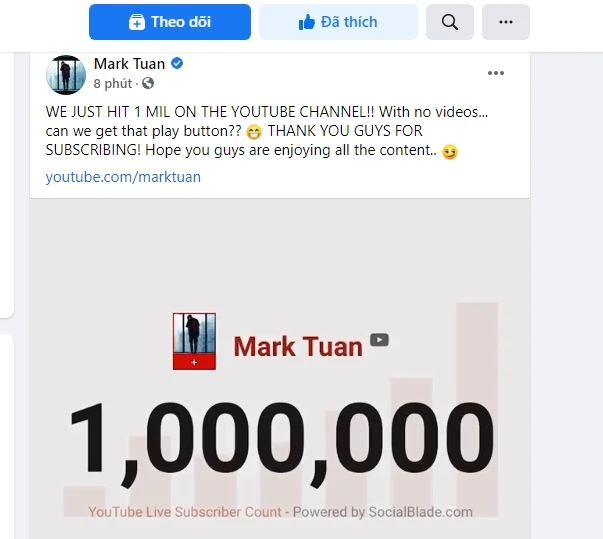The width and height of the screenshot is (603, 539).
Task: Click the globe public audience icon
Action: (x=148, y=83)
